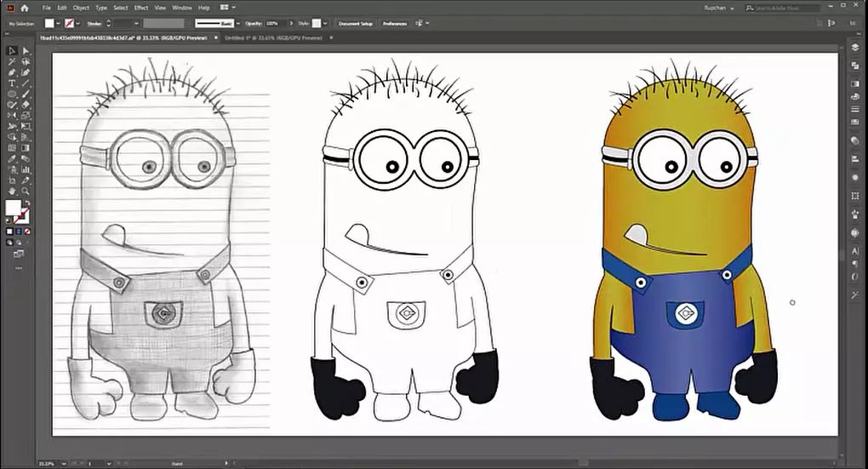Viewport: 868px width, 469px height.
Task: Open the Window menu
Action: point(181,8)
